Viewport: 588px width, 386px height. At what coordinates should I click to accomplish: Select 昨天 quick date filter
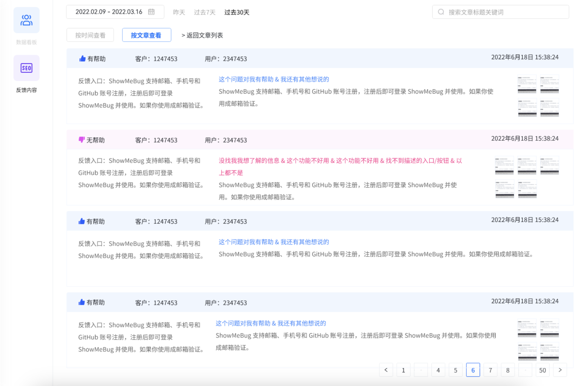pos(179,12)
